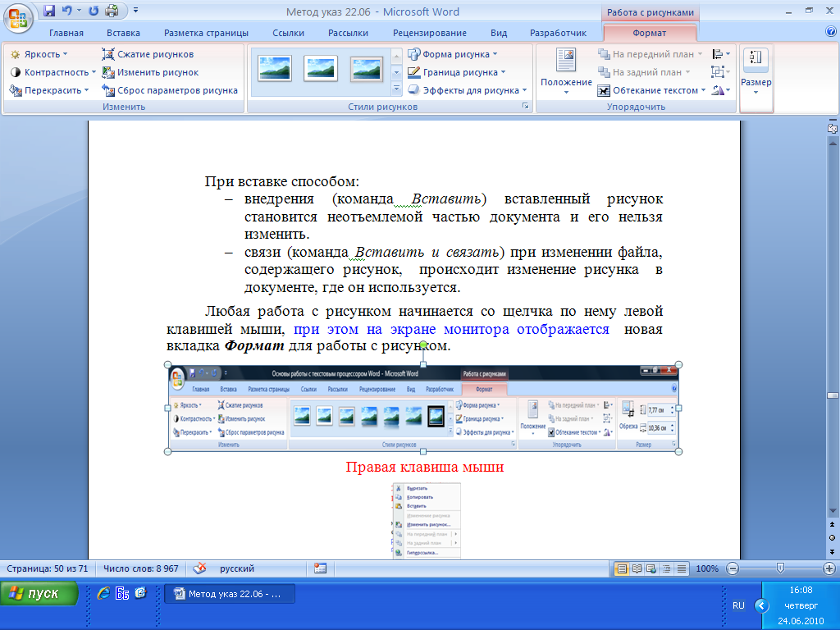Click the vertical scrollbar thumb
This screenshot has height=630, width=840.
point(833,395)
